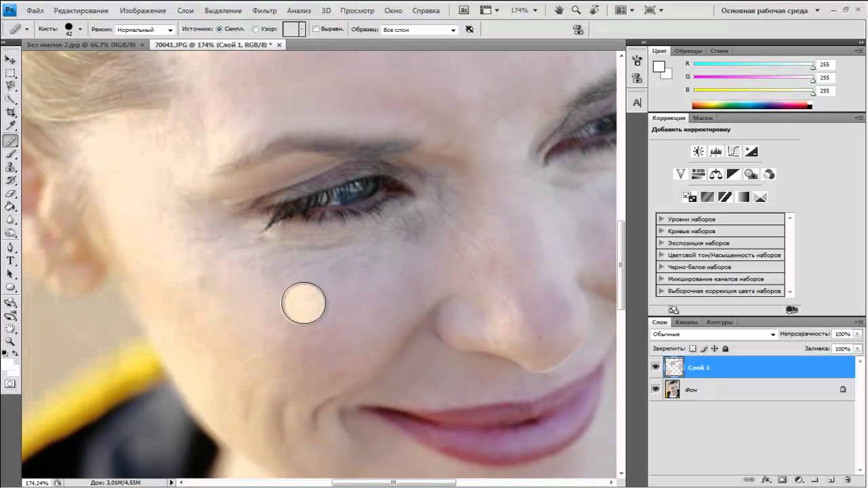Select the Crop tool in toolbox
This screenshot has width=868, height=488.
(11, 113)
